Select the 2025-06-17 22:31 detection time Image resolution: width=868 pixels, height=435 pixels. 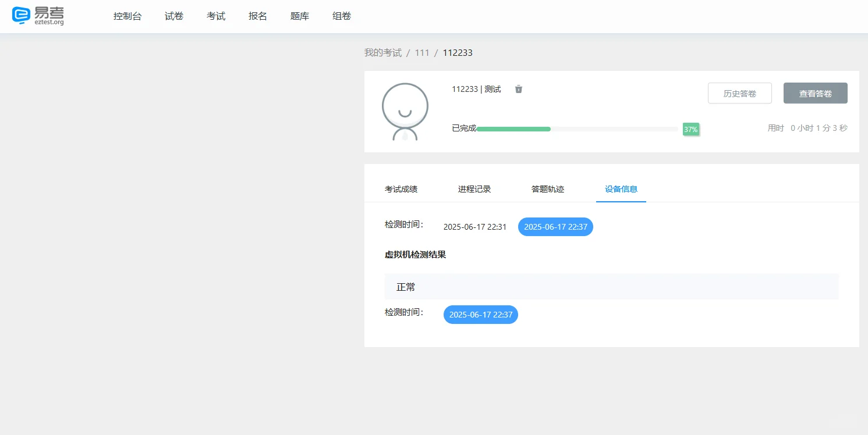pyautogui.click(x=475, y=227)
